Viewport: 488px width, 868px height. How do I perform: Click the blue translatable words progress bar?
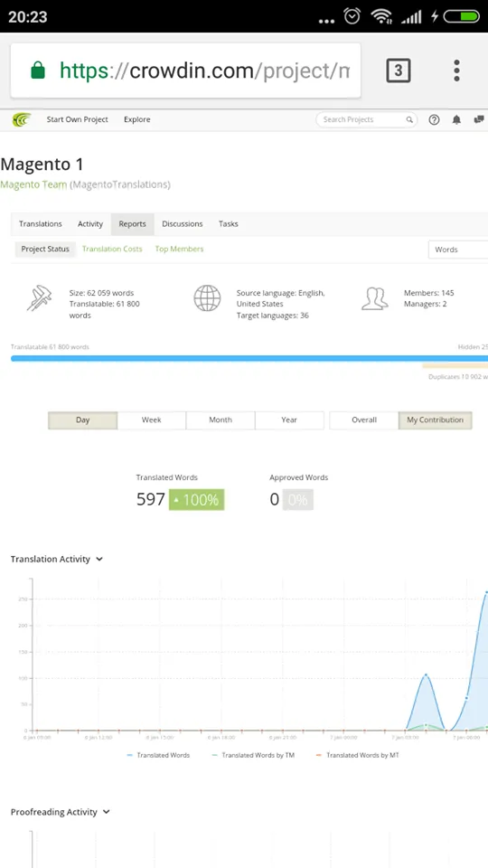(249, 359)
